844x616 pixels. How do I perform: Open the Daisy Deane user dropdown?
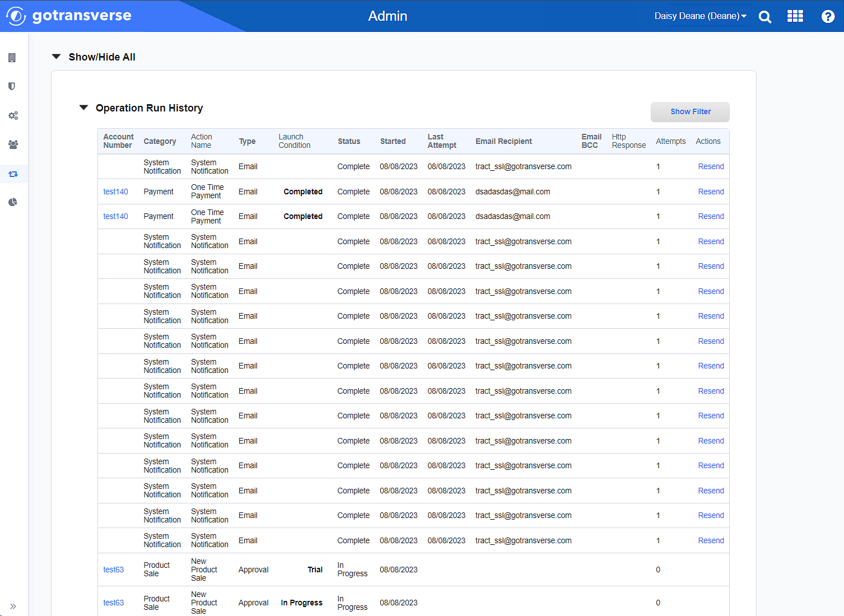[x=700, y=16]
